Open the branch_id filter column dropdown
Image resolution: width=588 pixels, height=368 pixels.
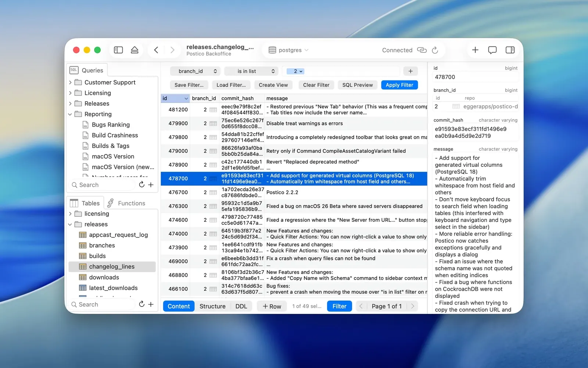(195, 71)
